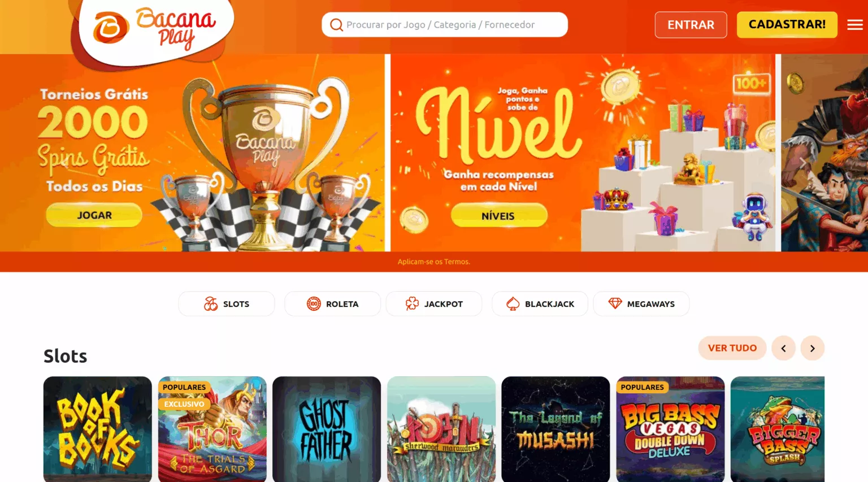The image size is (868, 482).
Task: Open the Ghost Father game thumbnail
Action: (x=327, y=429)
